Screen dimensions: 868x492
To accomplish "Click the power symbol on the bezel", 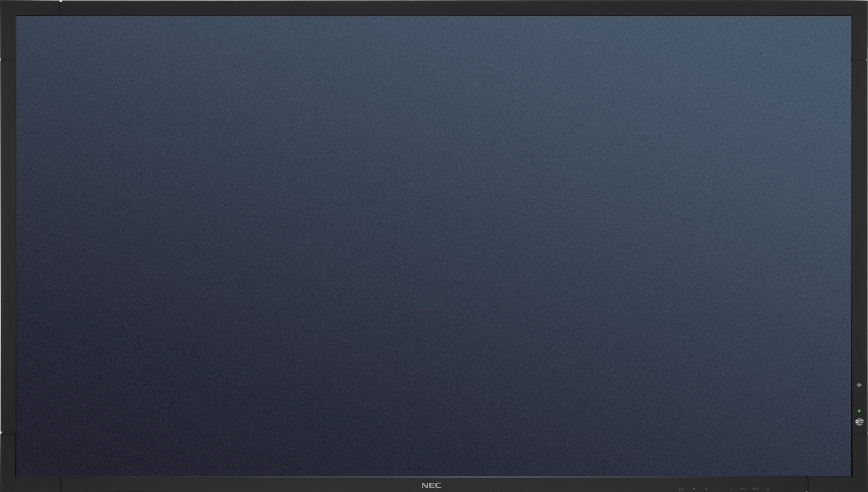I will click(x=768, y=489).
